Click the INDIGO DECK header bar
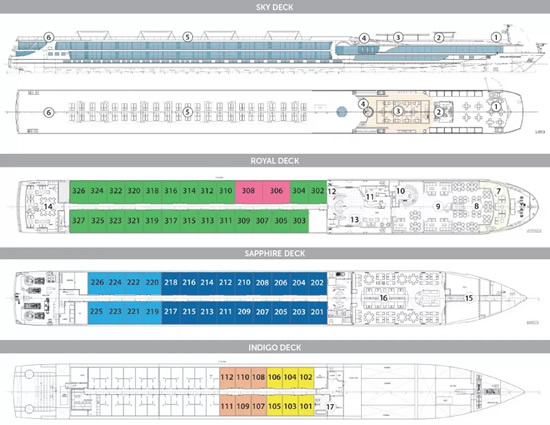 pyautogui.click(x=275, y=348)
